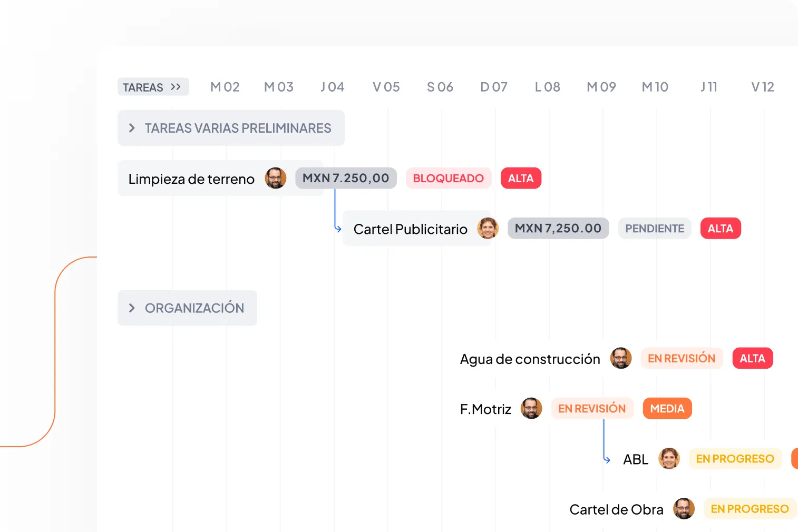Screen dimensions: 798x532
Task: Click the ORGANIZACIÓN group label
Action: coord(194,308)
